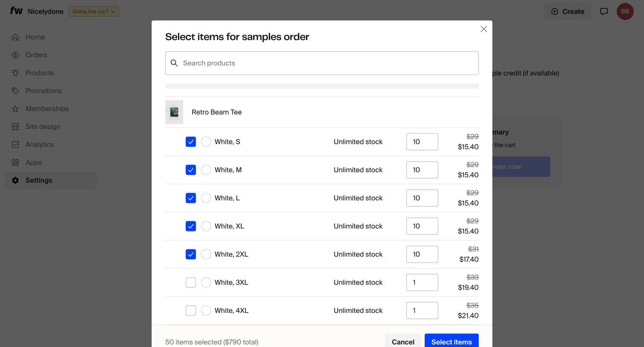This screenshot has width=644, height=347.
Task: Click the Apps grid icon
Action: coord(15,162)
